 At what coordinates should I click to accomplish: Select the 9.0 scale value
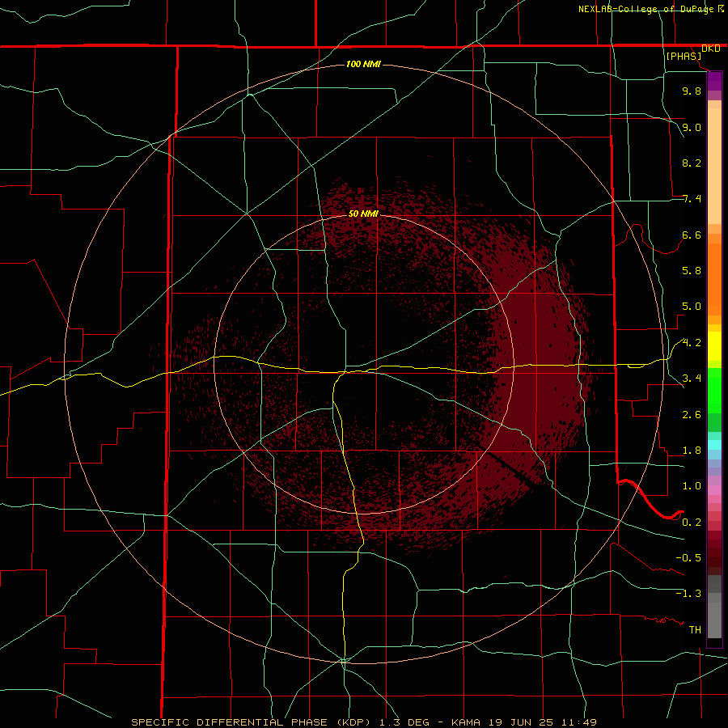click(x=692, y=127)
